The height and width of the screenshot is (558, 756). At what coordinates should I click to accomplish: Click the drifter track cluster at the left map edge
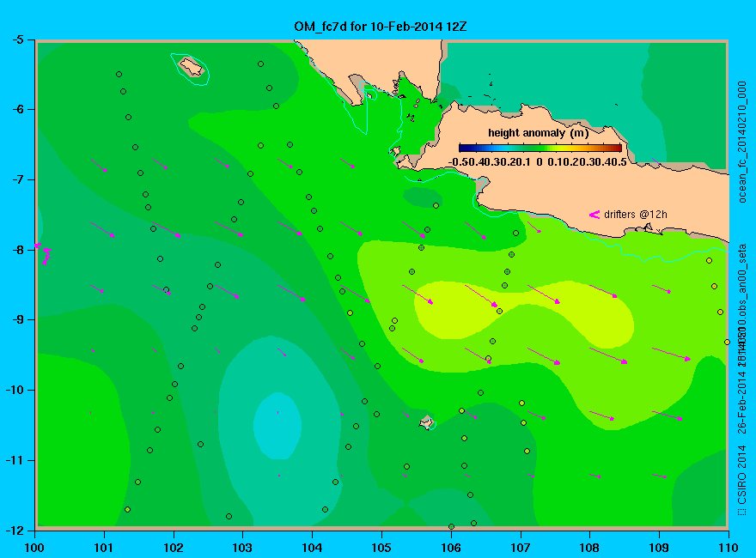point(43,253)
